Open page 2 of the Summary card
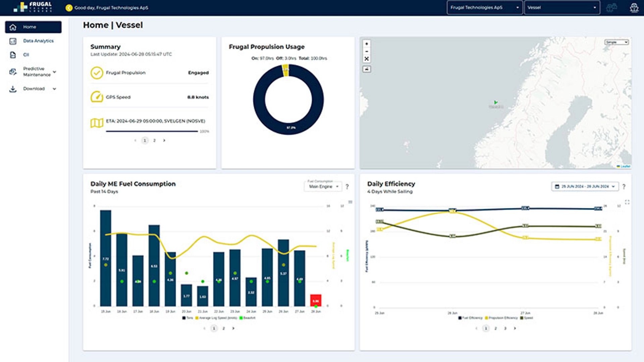The image size is (644, 362). [154, 140]
